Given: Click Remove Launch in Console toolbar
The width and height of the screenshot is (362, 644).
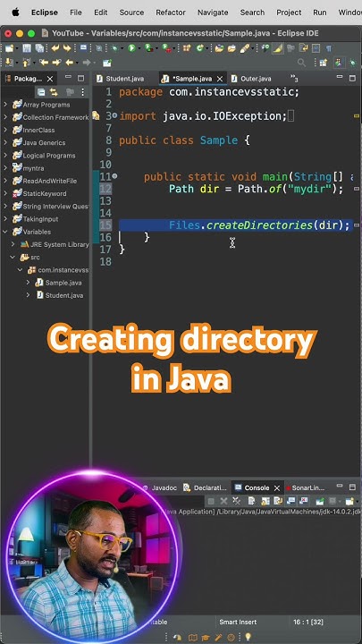Looking at the screenshot, I should 223,502.
